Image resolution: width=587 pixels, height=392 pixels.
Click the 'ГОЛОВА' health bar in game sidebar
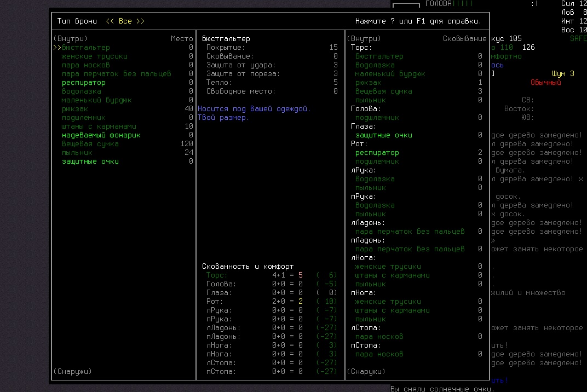(449, 4)
